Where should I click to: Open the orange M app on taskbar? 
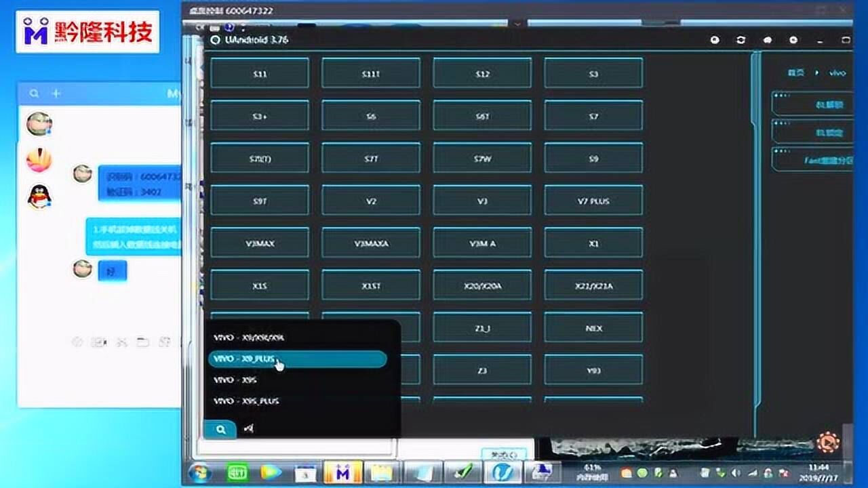[x=342, y=472]
